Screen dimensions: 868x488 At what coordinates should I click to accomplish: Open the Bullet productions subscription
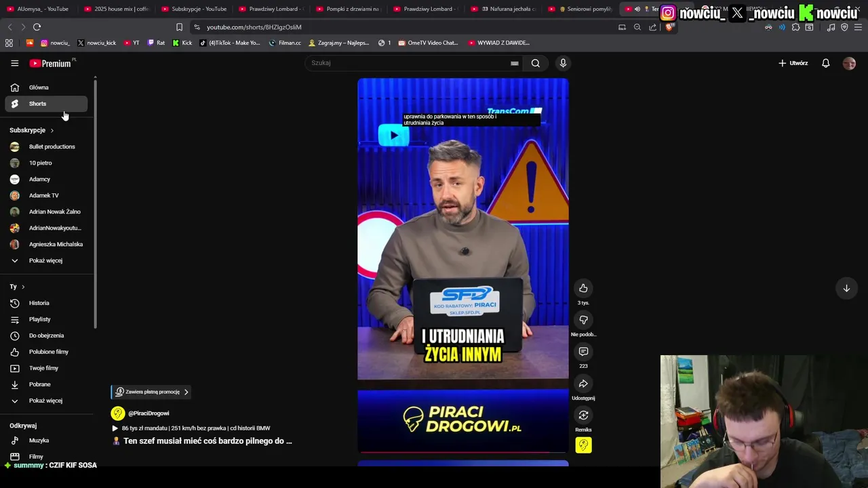(46, 146)
